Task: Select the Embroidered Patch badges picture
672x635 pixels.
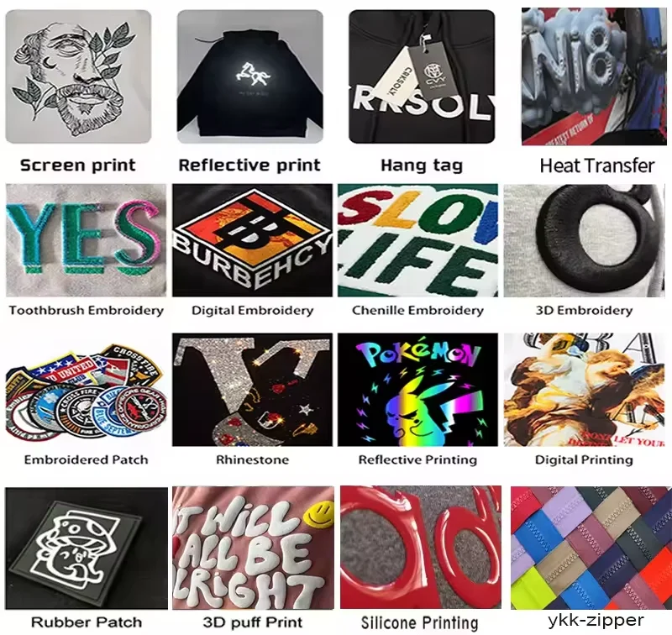Action: pos(87,390)
